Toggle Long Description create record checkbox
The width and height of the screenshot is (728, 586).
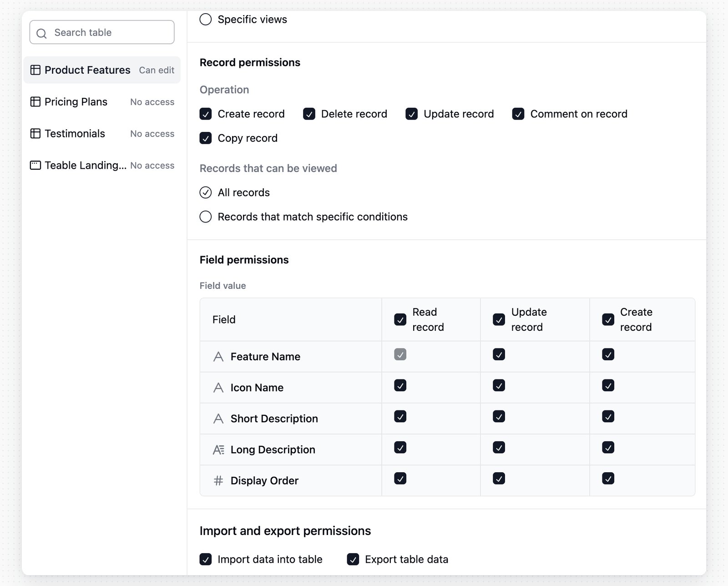(608, 447)
